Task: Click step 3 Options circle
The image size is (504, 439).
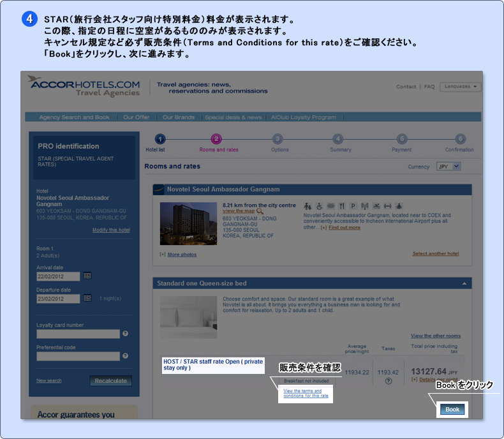Action: pos(278,139)
